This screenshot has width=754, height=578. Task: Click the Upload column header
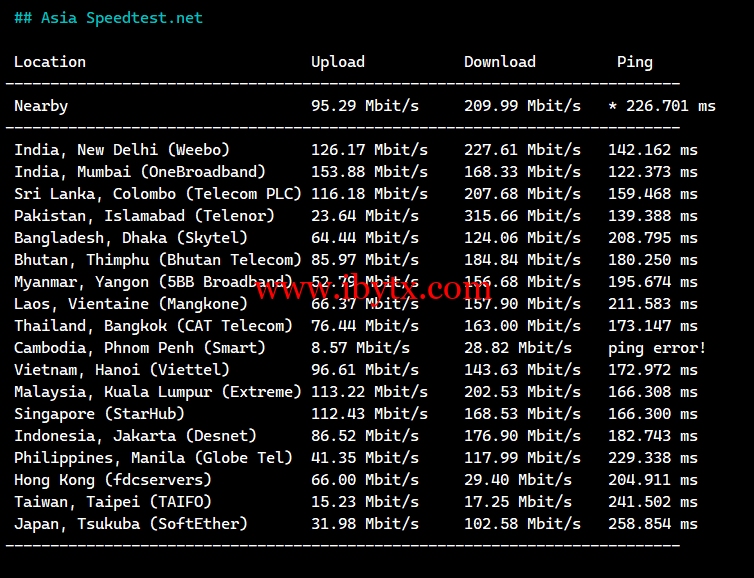[338, 62]
